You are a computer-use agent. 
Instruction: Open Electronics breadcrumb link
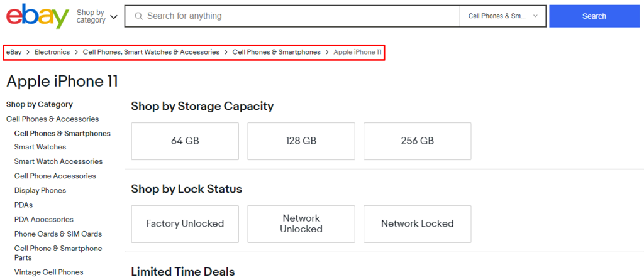pyautogui.click(x=52, y=52)
